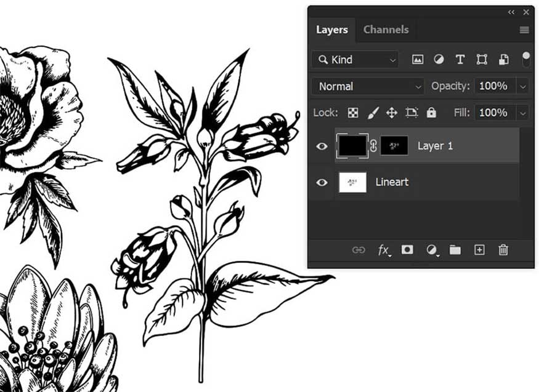Open the Normal blend mode dropdown
Image resolution: width=539 pixels, height=392 pixels.
[x=368, y=87]
